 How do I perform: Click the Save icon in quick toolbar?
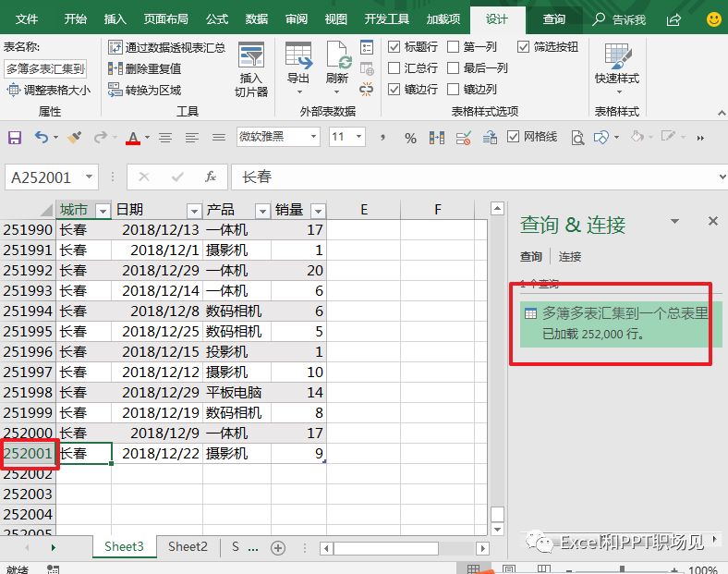pyautogui.click(x=15, y=138)
